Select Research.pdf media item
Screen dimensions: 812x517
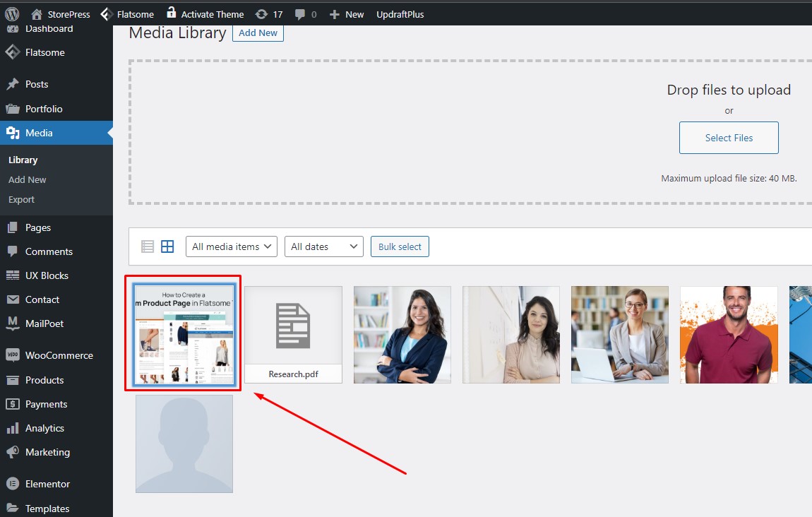293,335
